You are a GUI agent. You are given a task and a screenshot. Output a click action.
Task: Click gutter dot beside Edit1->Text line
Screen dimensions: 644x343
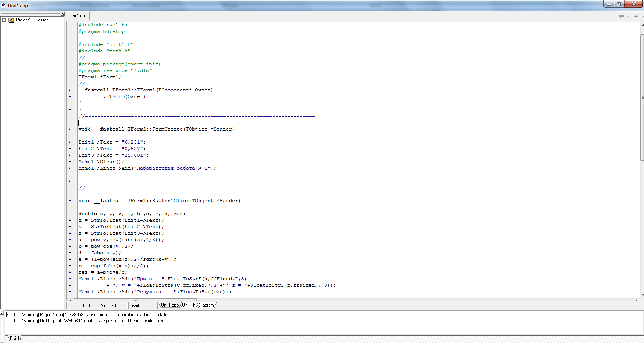70,142
